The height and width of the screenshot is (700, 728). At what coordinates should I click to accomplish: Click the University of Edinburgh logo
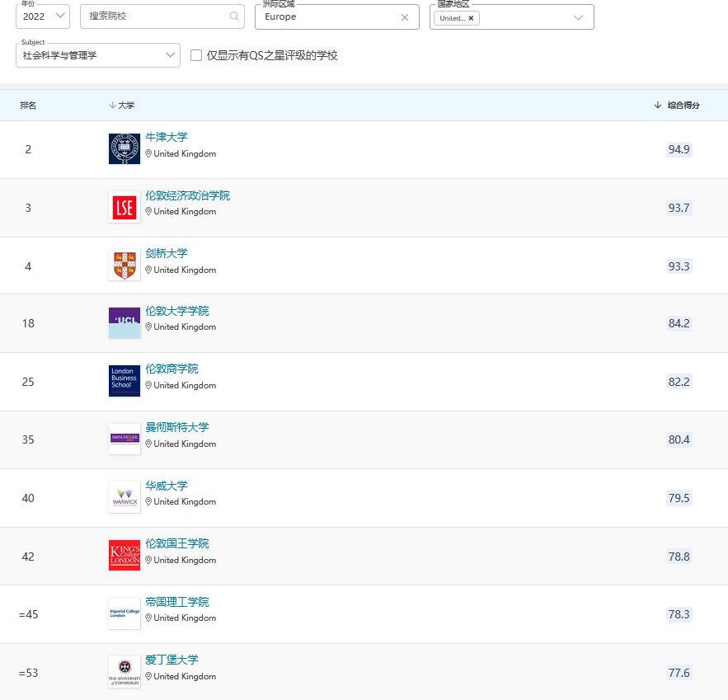pyautogui.click(x=124, y=672)
